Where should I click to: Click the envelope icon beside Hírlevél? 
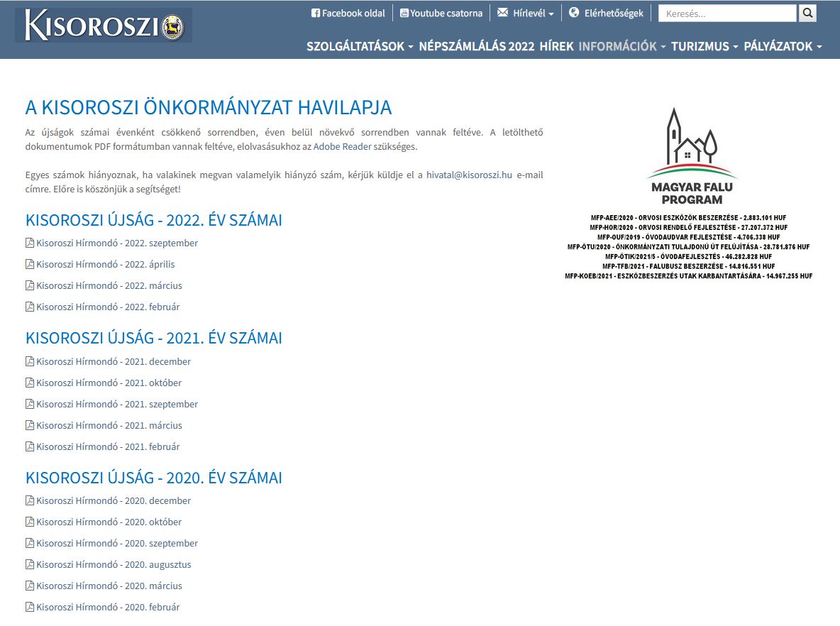502,12
